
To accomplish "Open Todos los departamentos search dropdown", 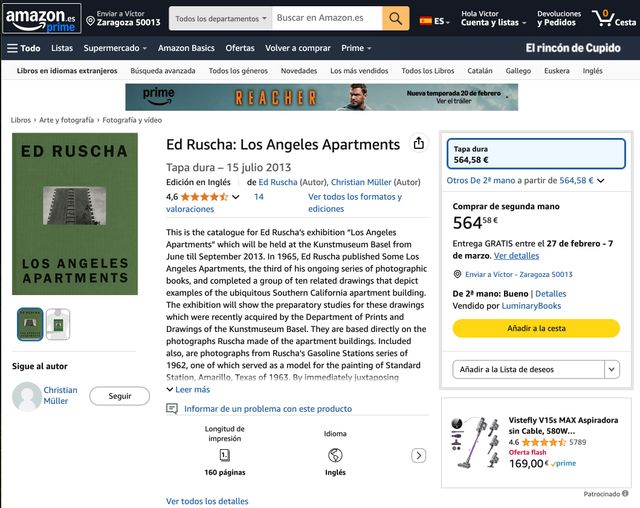I will point(221,19).
